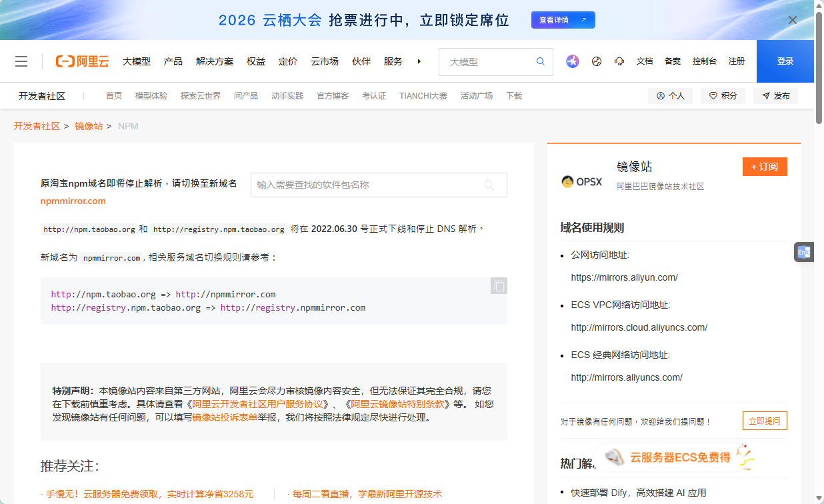Open the npmmirror.com orange link

pos(73,201)
